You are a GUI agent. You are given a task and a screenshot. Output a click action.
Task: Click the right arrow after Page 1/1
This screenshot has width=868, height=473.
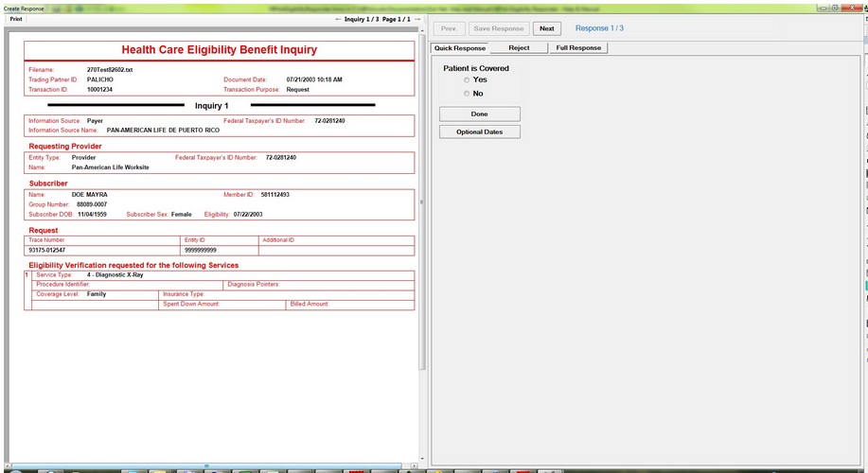(x=416, y=19)
